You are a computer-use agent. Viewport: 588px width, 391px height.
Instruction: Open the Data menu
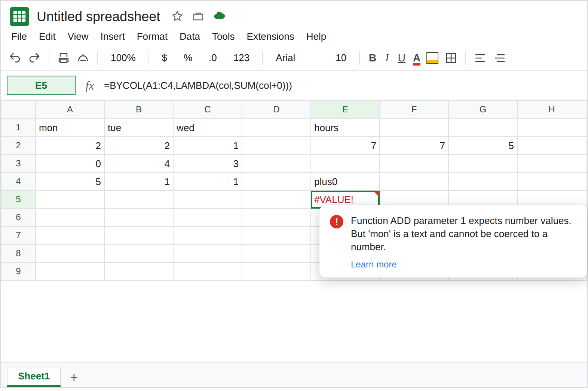190,36
